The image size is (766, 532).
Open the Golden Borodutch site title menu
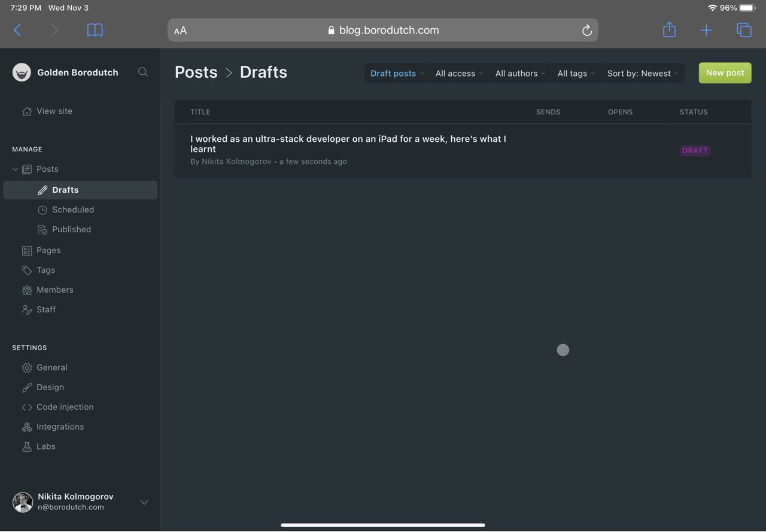(78, 72)
